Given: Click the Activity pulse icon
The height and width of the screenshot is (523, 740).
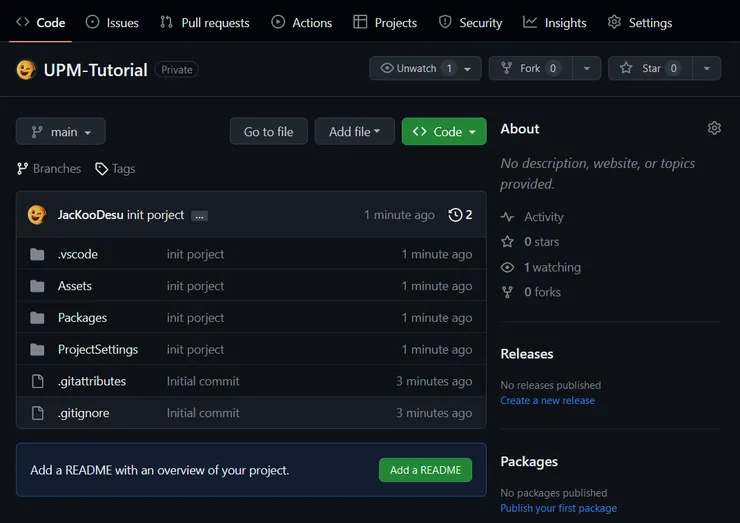Looking at the screenshot, I should (x=508, y=217).
